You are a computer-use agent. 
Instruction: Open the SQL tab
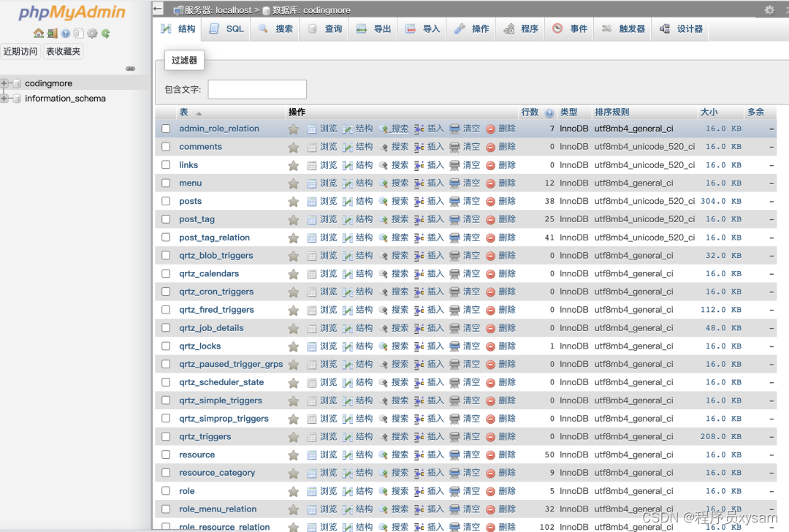(226, 29)
